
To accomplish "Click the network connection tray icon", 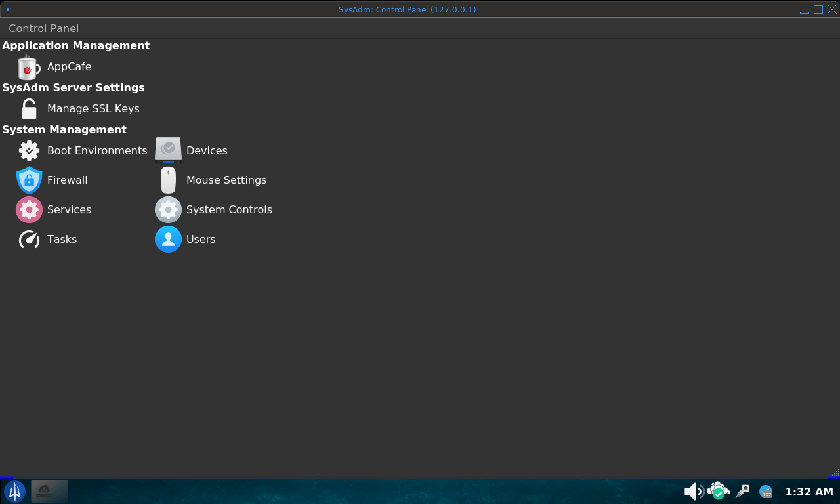I will pyautogui.click(x=743, y=491).
